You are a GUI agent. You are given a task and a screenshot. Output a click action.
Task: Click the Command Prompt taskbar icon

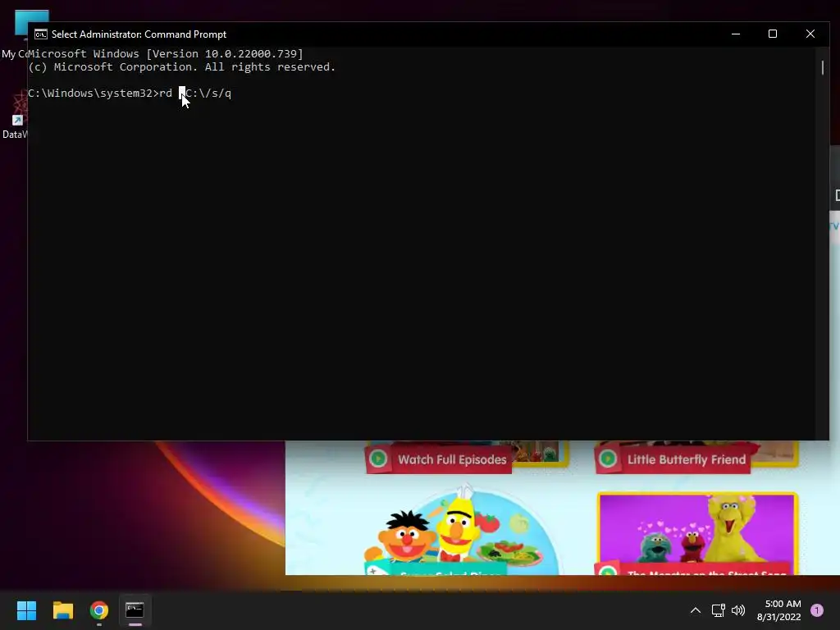[135, 610]
